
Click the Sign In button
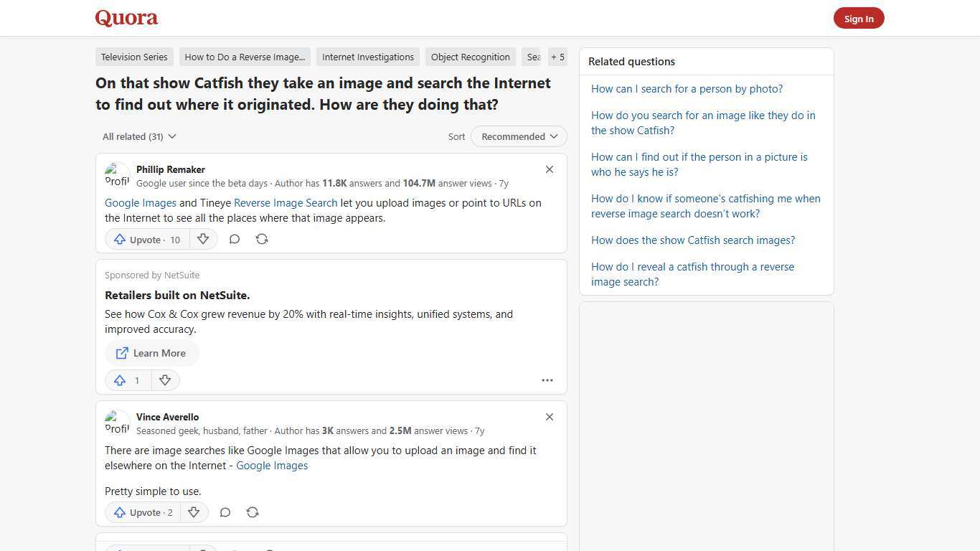859,18
